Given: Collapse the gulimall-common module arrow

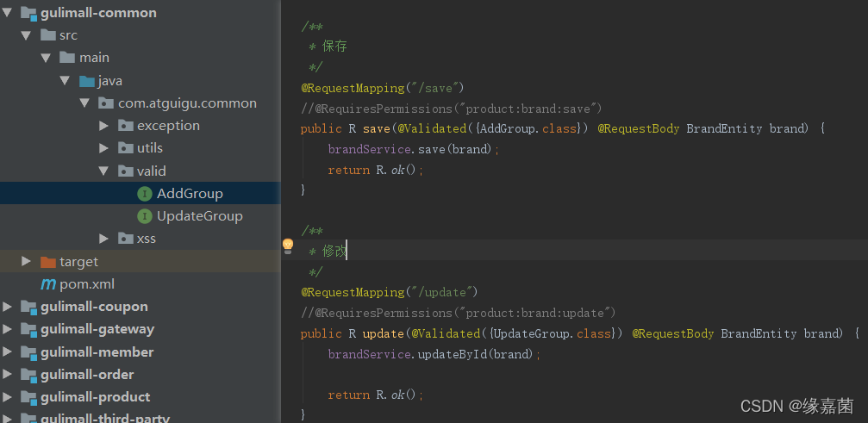Looking at the screenshot, I should coord(7,12).
